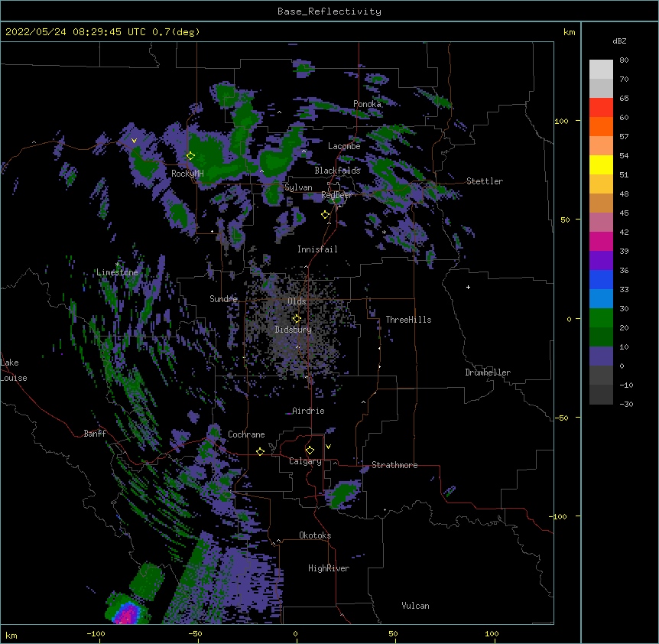This screenshot has height=644, width=659.
Task: Click the RockyMH location label
Action: [x=187, y=174]
